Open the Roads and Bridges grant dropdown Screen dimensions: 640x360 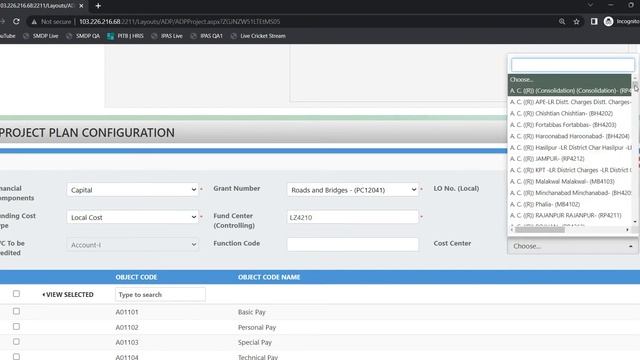[x=353, y=190]
